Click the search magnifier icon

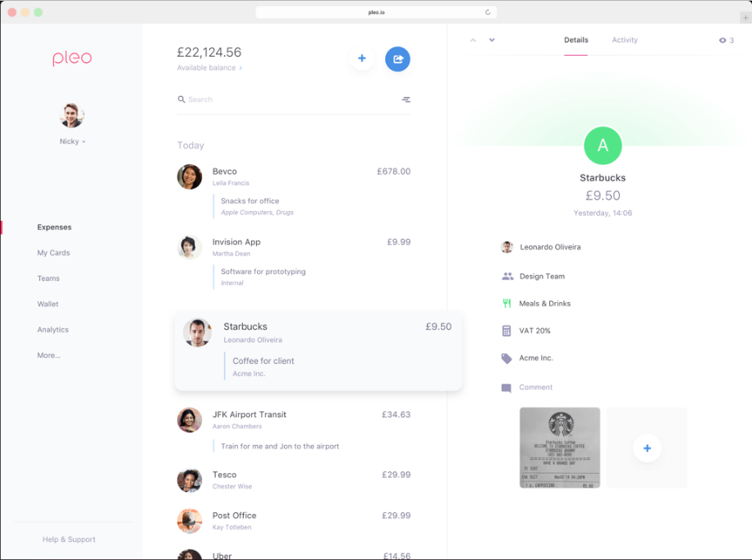click(181, 99)
